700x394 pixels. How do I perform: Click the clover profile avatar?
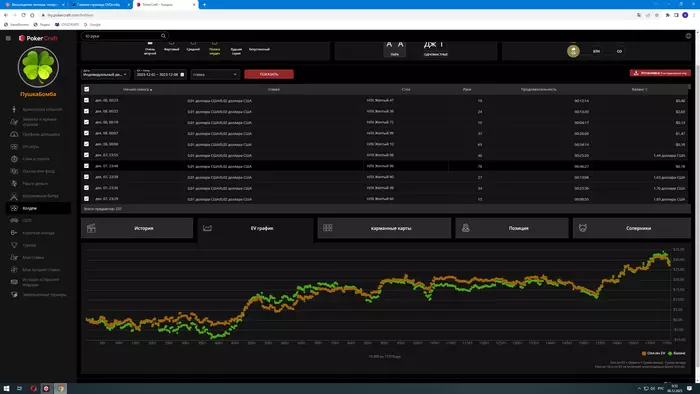tap(38, 67)
